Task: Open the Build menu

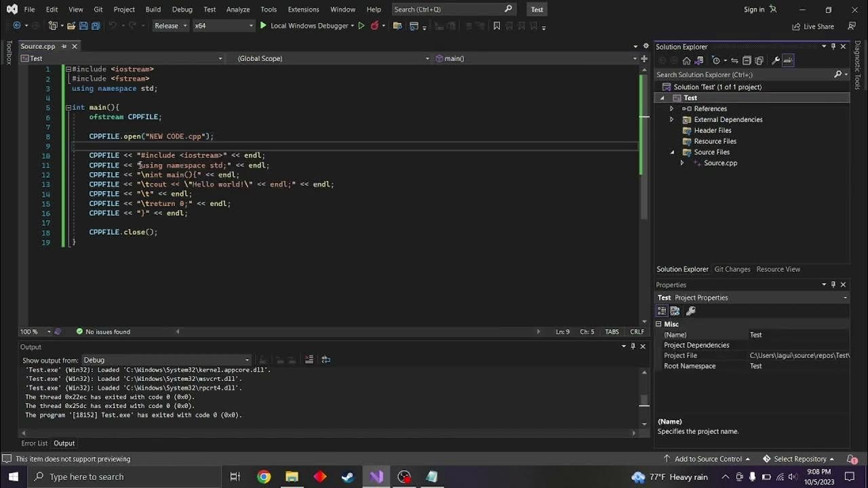Action: 153,9
